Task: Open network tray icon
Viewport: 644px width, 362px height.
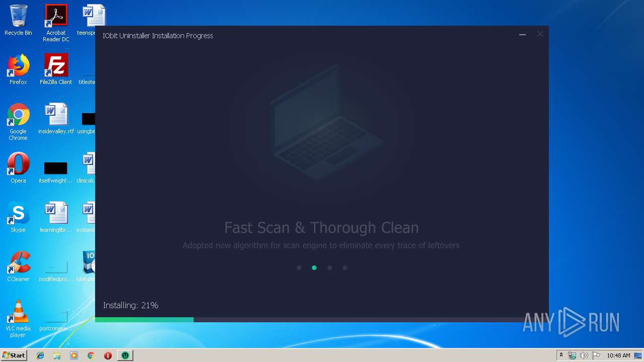Action: click(x=572, y=355)
